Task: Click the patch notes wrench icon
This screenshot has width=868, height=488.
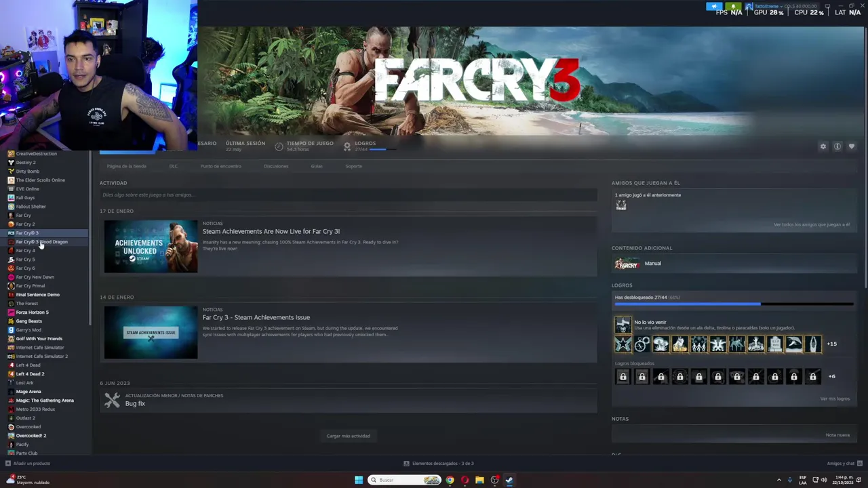Action: [x=112, y=401]
